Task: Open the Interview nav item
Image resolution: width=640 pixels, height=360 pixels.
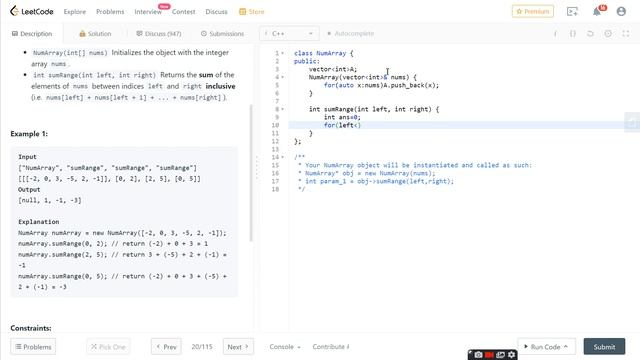Action: [x=148, y=12]
